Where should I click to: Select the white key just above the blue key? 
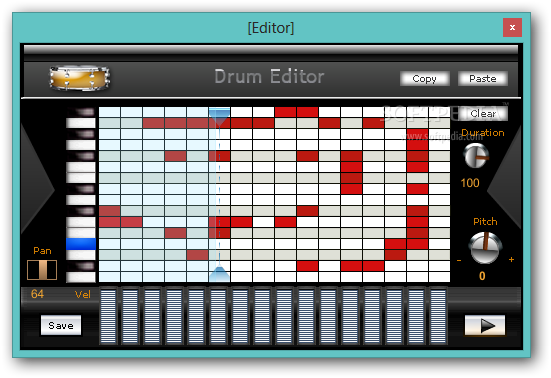tap(81, 233)
